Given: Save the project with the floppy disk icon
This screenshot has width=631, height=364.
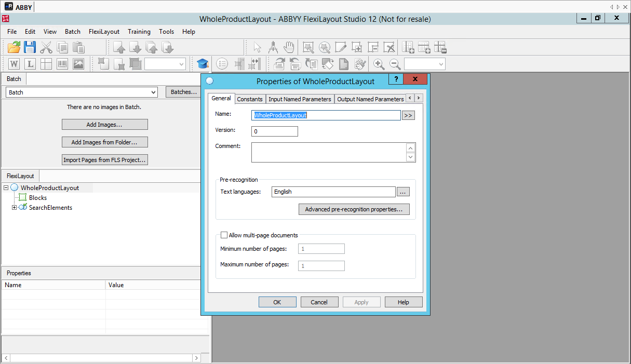Looking at the screenshot, I should (x=30, y=48).
